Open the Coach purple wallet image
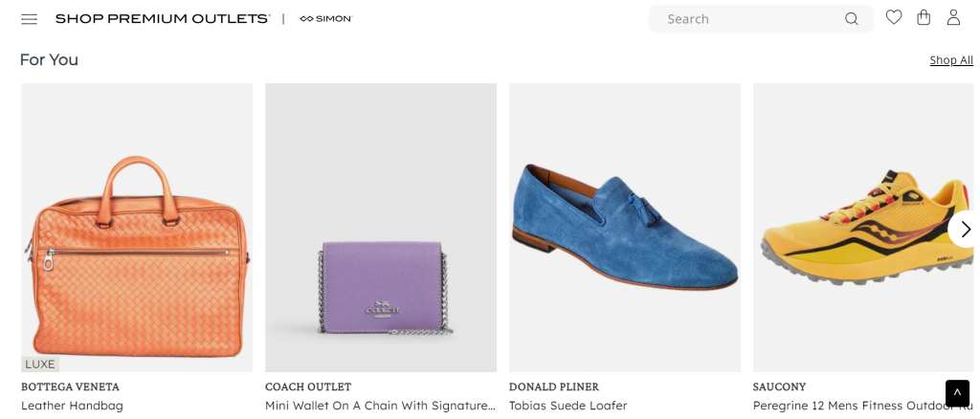This screenshot has width=980, height=419. [x=381, y=228]
